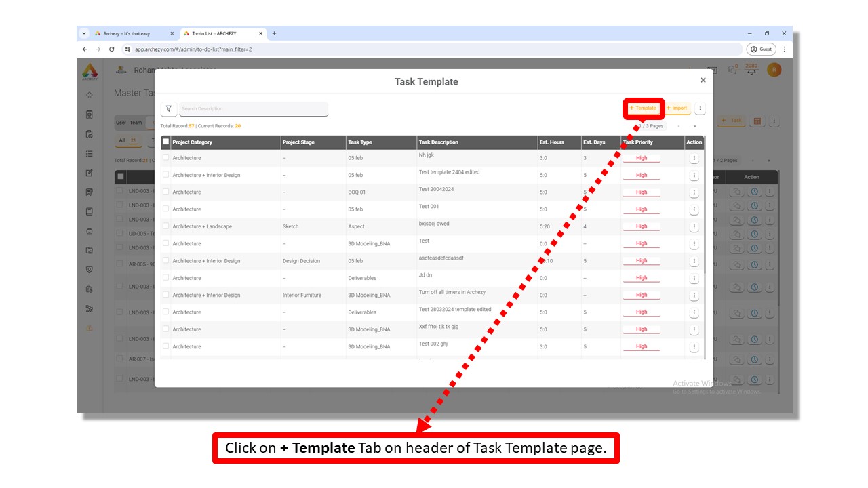The height and width of the screenshot is (488, 868).
Task: Close the Task Template dialog
Action: (x=703, y=80)
